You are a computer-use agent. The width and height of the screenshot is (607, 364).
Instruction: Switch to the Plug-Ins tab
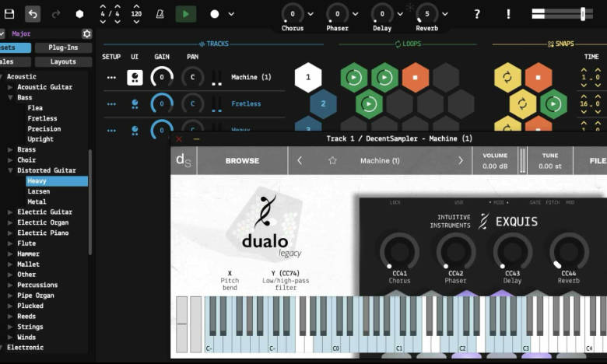tap(63, 47)
